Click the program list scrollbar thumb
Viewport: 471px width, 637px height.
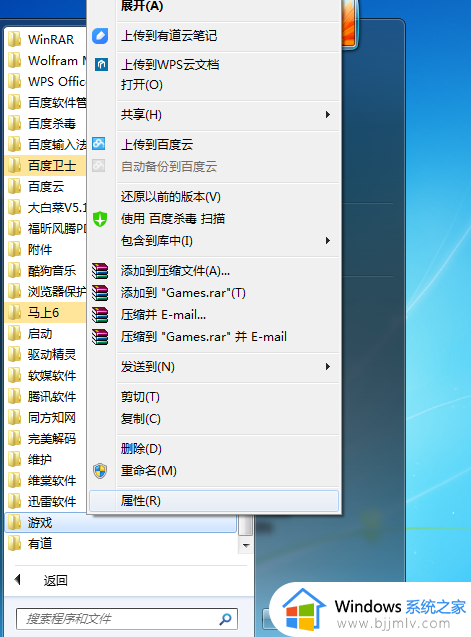click(245, 525)
